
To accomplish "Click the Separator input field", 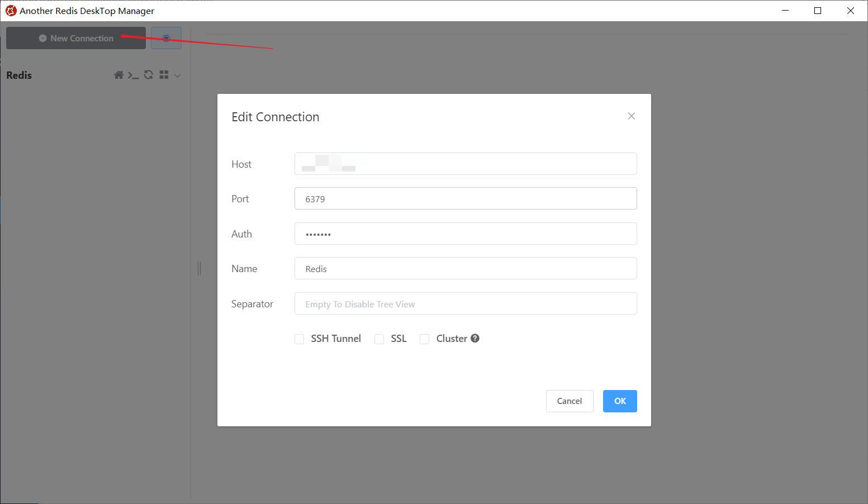I will click(x=466, y=303).
